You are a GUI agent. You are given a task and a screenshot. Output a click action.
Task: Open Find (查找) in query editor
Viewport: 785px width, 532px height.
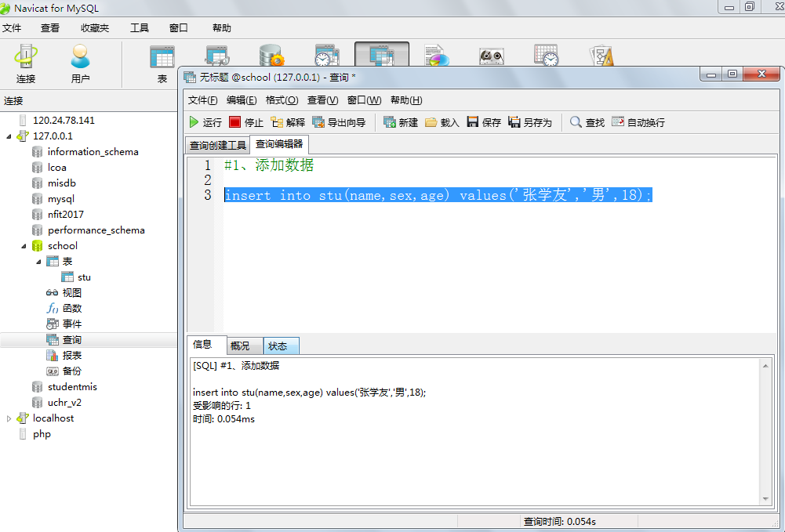point(587,122)
